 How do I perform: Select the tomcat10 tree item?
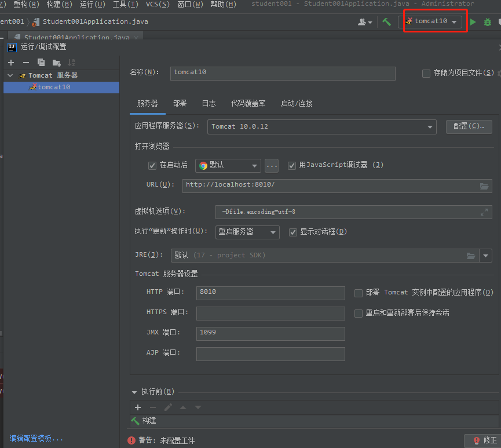coord(61,88)
